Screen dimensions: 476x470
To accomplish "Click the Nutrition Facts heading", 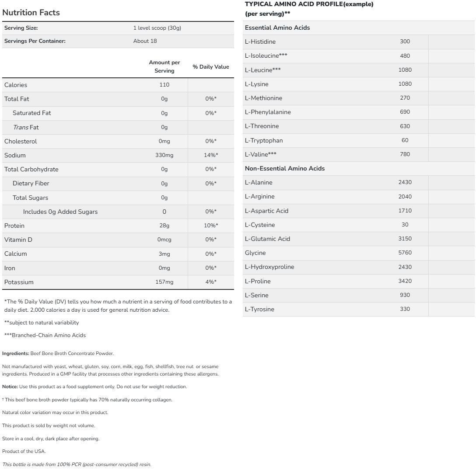I will (31, 13).
